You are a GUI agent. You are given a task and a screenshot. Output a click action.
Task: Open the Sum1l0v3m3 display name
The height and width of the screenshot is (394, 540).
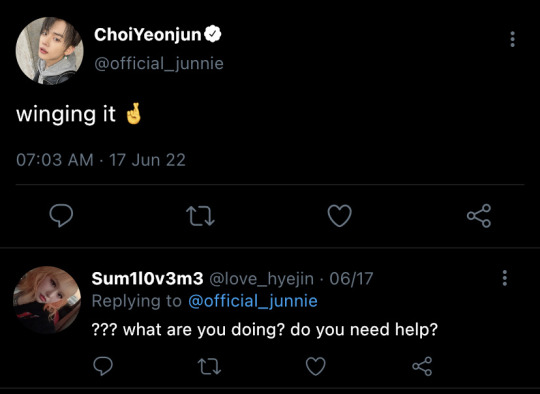pyautogui.click(x=147, y=279)
